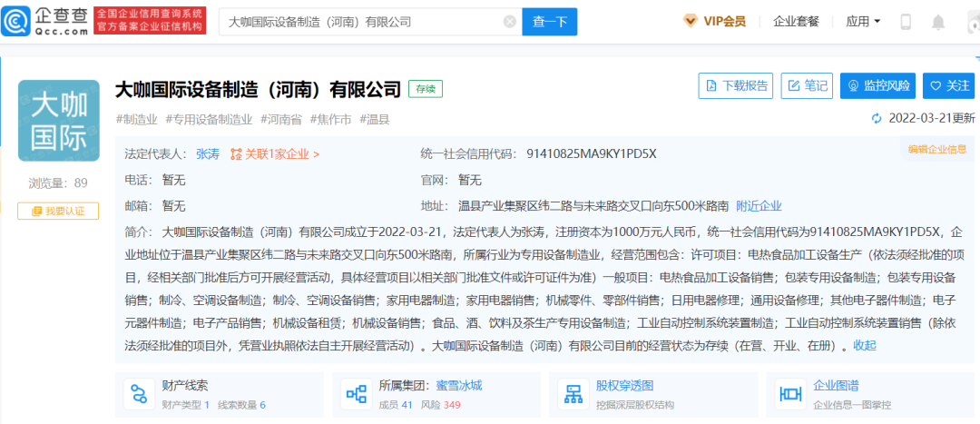Open 关联1家企业 related companies link
The height and width of the screenshot is (424, 980).
coord(282,153)
